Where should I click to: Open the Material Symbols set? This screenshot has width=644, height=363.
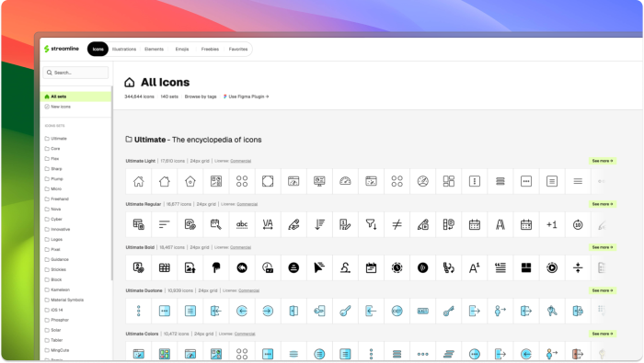coord(64,300)
